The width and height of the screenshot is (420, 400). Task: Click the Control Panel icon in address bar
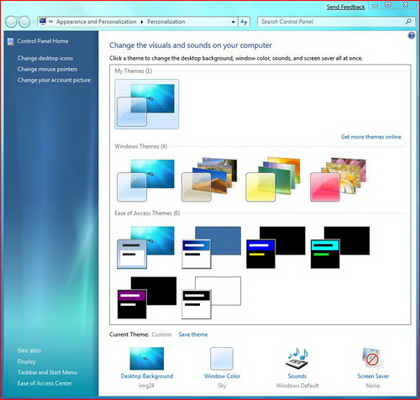[x=42, y=22]
